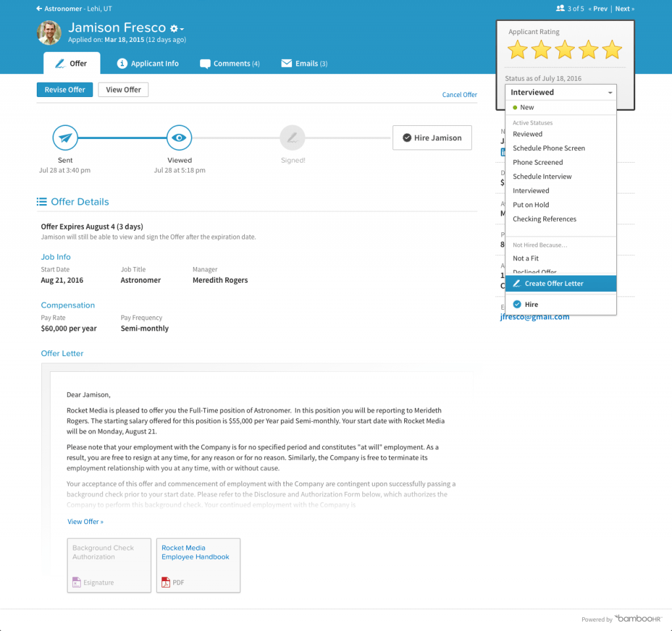Switch to the Applicant Info tab

click(x=148, y=64)
